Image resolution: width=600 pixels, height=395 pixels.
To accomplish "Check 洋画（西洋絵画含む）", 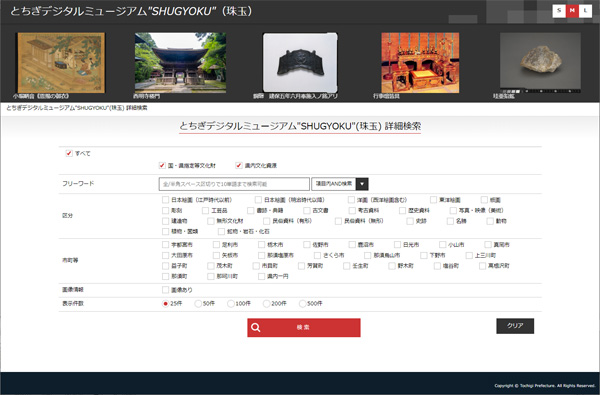I will [x=351, y=200].
